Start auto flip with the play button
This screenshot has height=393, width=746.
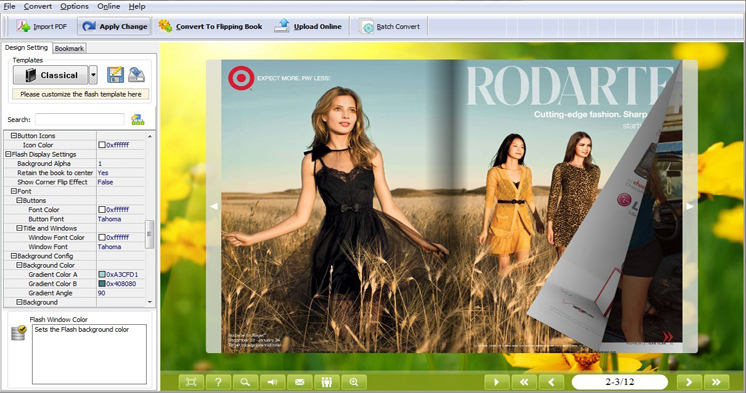(497, 382)
